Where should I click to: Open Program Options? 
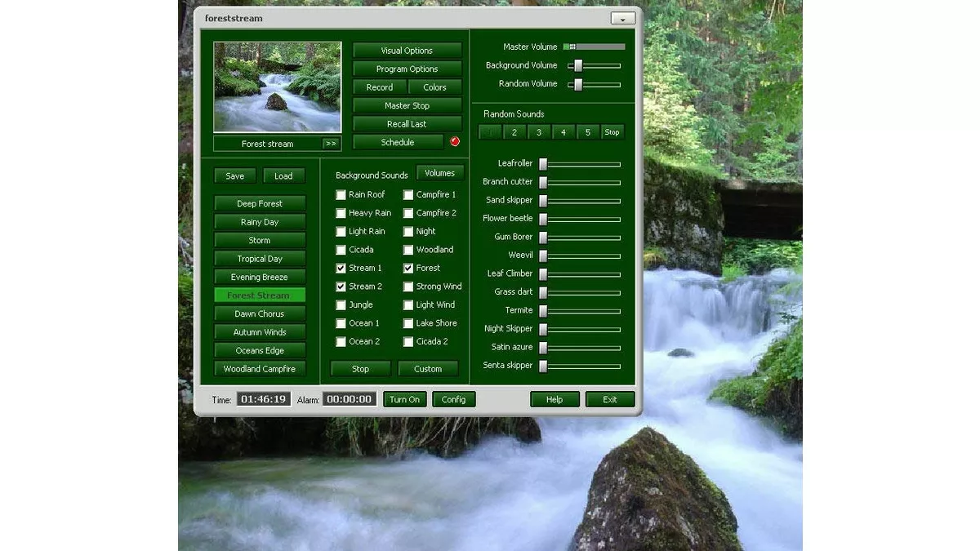pos(407,69)
